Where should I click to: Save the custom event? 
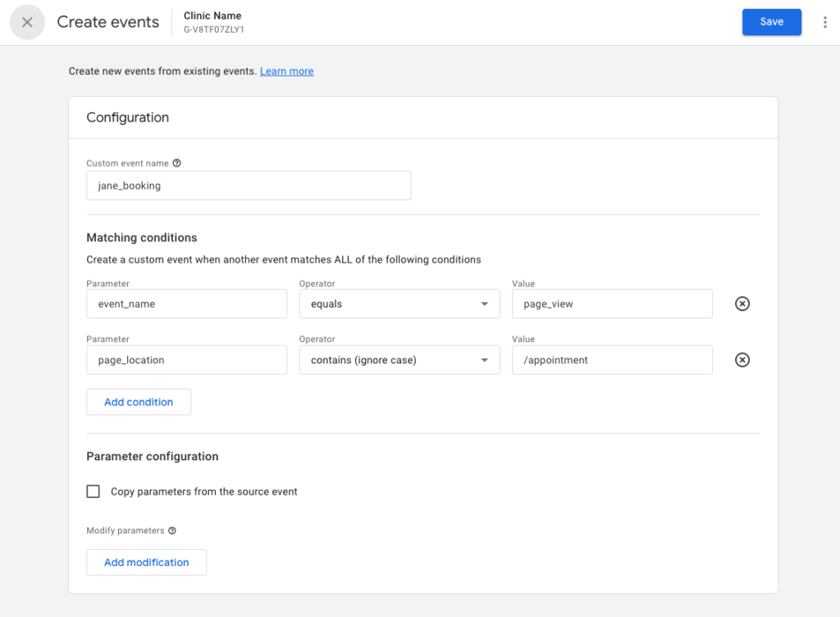[771, 22]
